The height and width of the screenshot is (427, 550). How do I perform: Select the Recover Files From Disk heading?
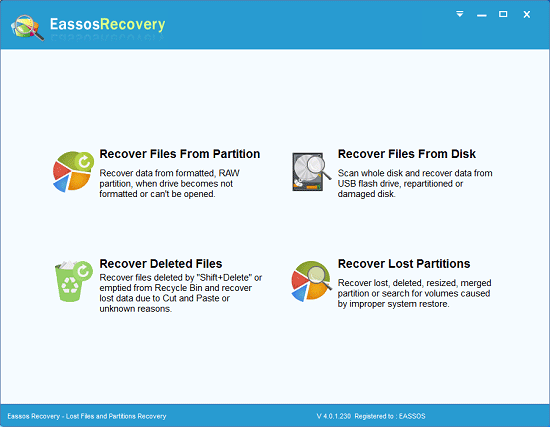point(407,154)
